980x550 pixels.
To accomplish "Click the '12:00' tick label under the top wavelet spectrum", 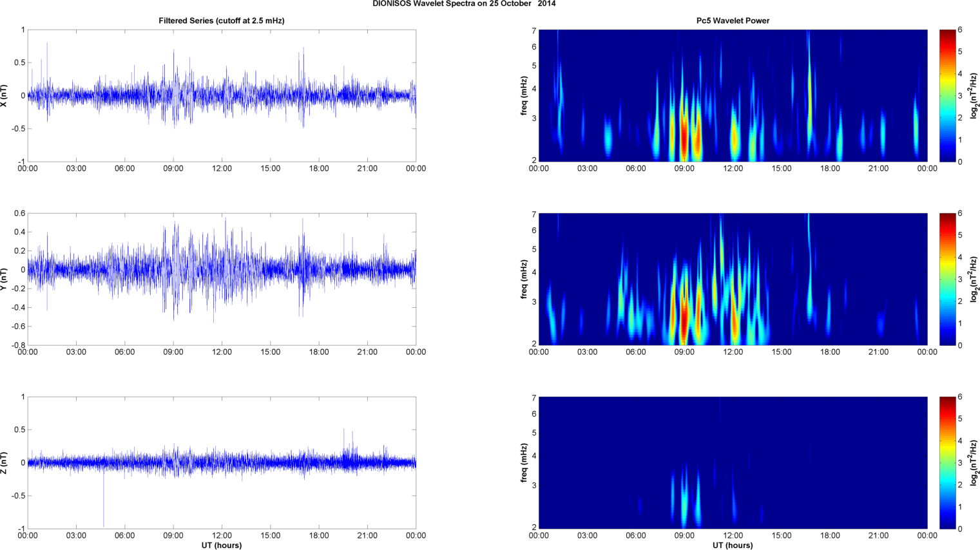I will (x=733, y=169).
